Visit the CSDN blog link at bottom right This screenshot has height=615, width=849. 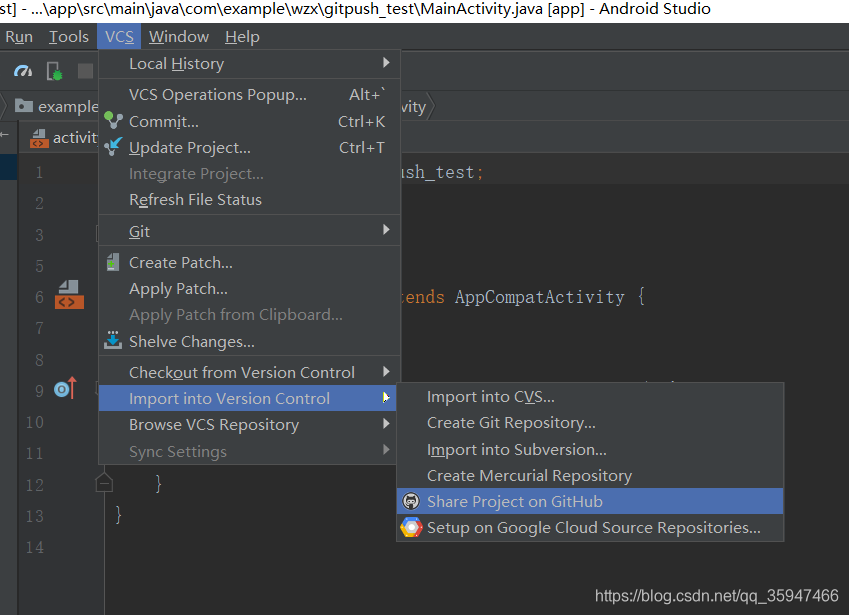coord(715,595)
